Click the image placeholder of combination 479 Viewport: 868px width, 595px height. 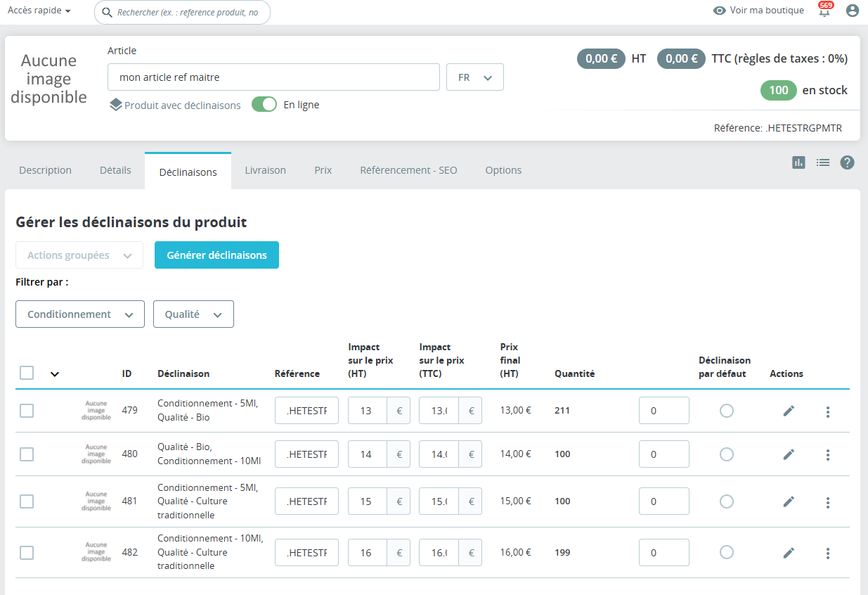pos(96,411)
